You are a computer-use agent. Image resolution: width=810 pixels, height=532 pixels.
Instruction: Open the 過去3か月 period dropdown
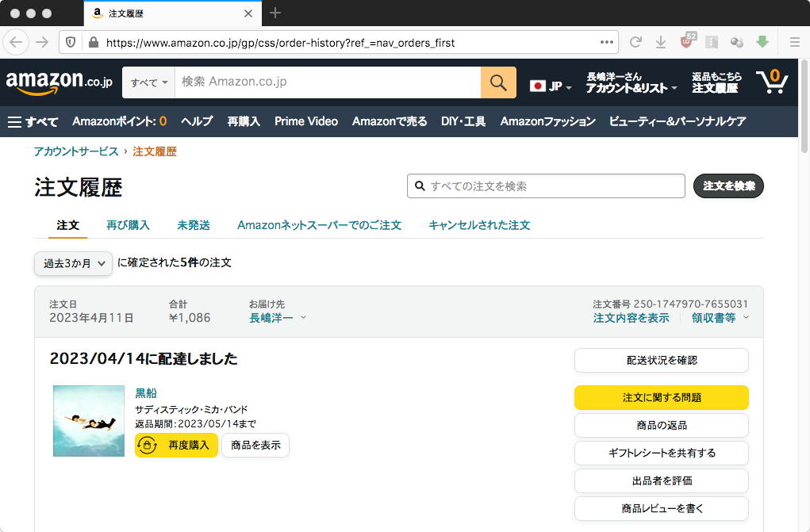(73, 263)
